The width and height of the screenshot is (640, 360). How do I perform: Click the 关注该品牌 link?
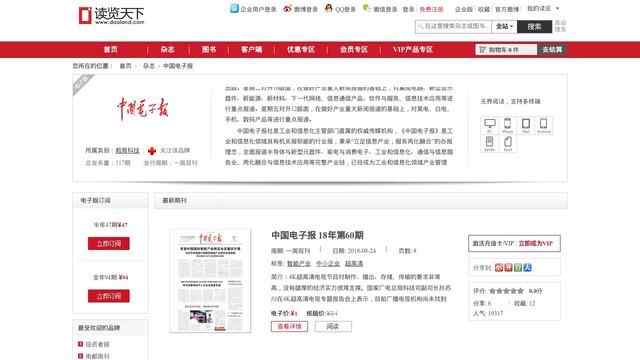[x=175, y=151]
